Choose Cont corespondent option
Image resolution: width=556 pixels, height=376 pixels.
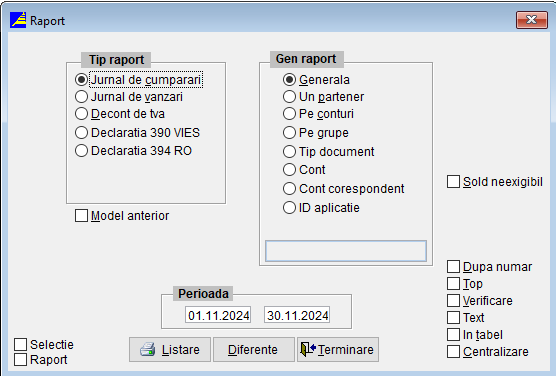pyautogui.click(x=289, y=189)
